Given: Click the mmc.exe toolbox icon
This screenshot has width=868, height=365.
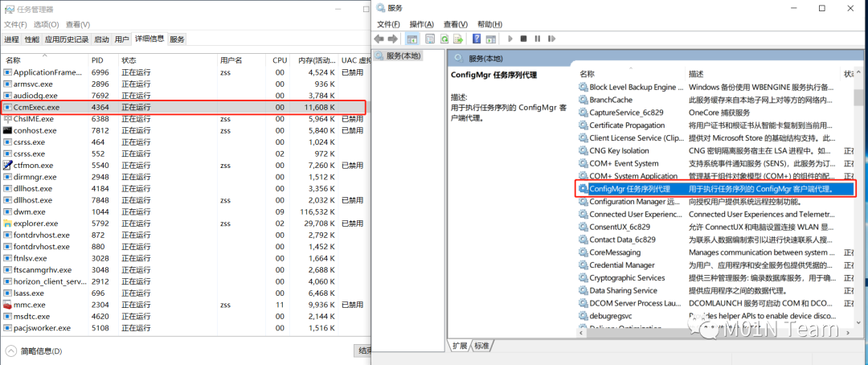Looking at the screenshot, I should 8,305.
